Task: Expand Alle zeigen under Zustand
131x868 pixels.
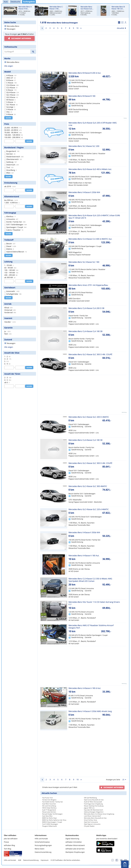Action: [9, 347]
